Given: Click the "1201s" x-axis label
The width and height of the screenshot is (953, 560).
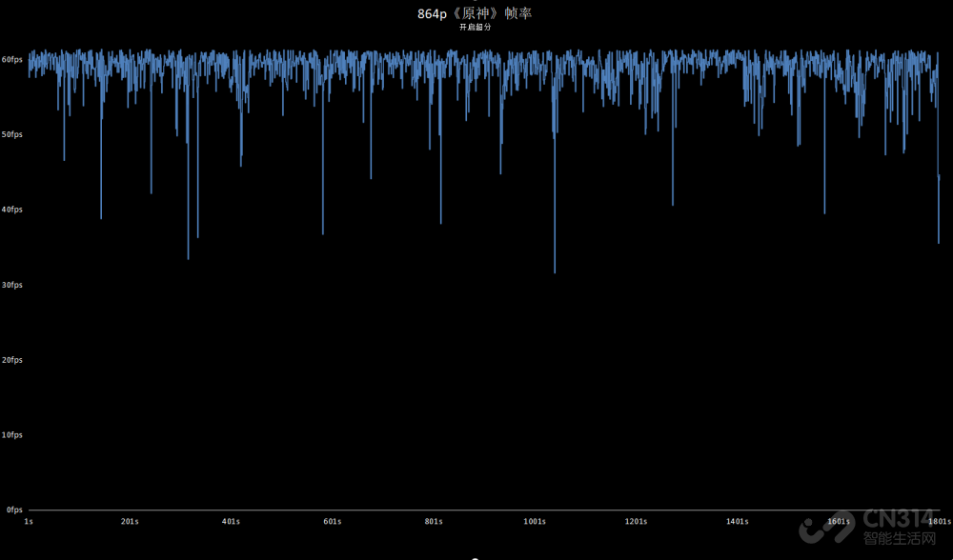Looking at the screenshot, I should pyautogui.click(x=636, y=522).
